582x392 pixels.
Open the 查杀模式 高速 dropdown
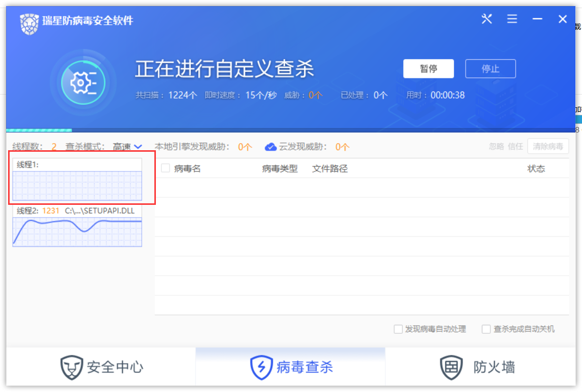tap(128, 147)
